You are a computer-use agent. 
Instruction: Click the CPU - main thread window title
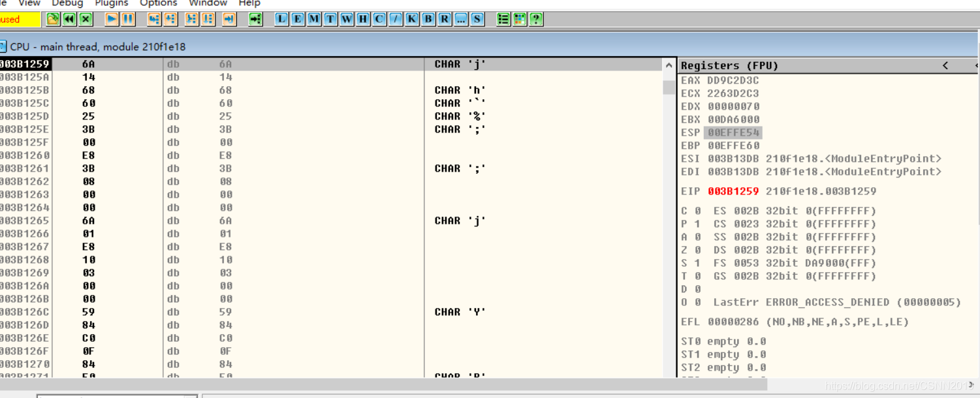coord(98,46)
